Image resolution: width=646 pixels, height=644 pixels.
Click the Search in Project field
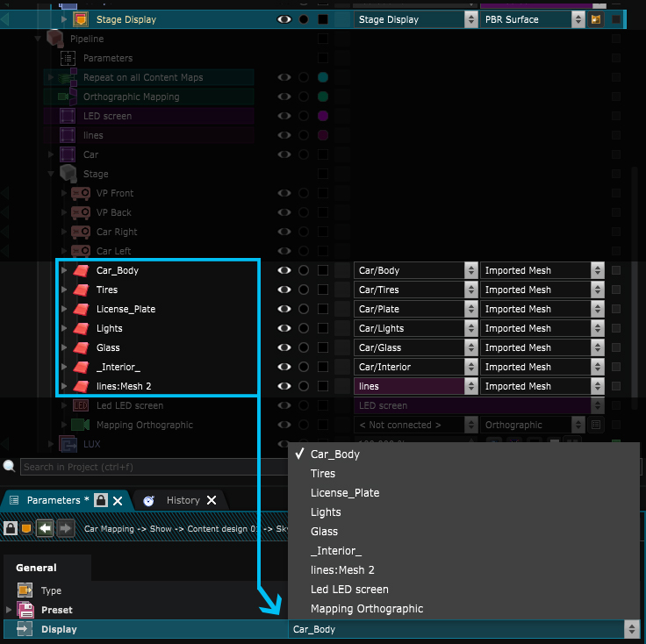[154, 467]
